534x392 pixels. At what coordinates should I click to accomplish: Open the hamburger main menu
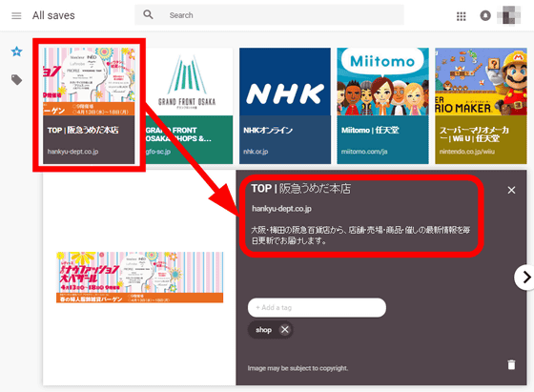pos(16,15)
